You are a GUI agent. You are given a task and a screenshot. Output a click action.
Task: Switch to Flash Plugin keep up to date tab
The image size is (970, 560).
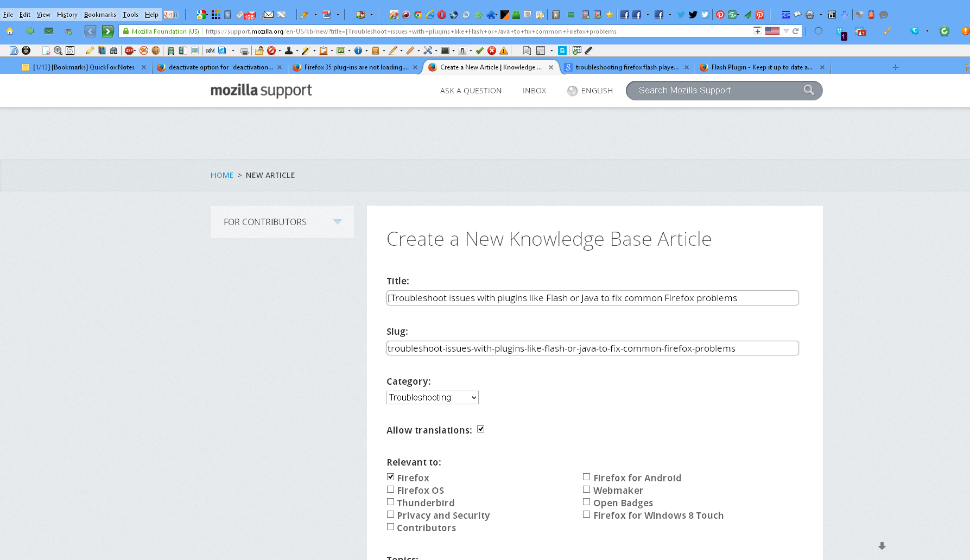coord(762,67)
